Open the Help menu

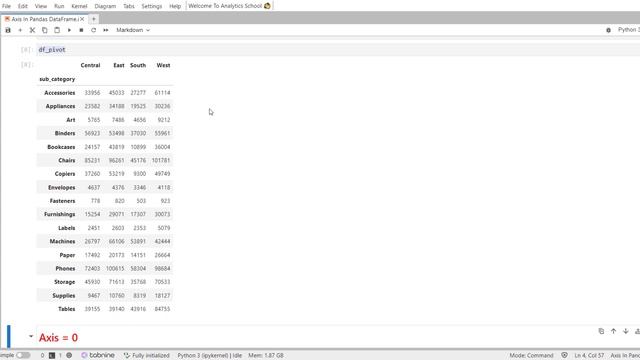(x=175, y=6)
